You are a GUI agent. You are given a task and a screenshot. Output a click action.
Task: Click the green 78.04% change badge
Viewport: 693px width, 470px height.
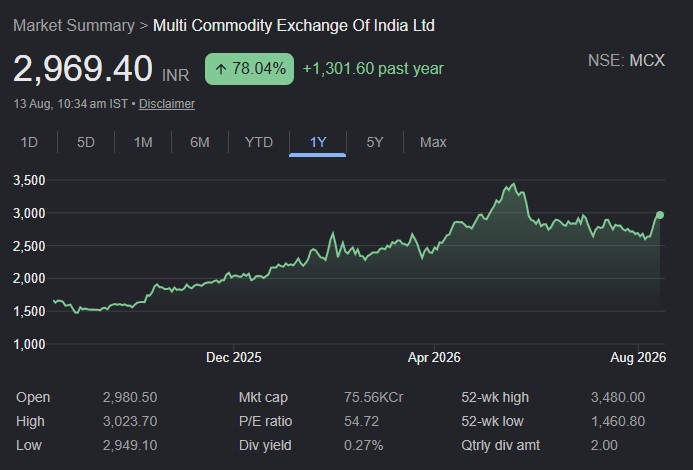[x=249, y=69]
